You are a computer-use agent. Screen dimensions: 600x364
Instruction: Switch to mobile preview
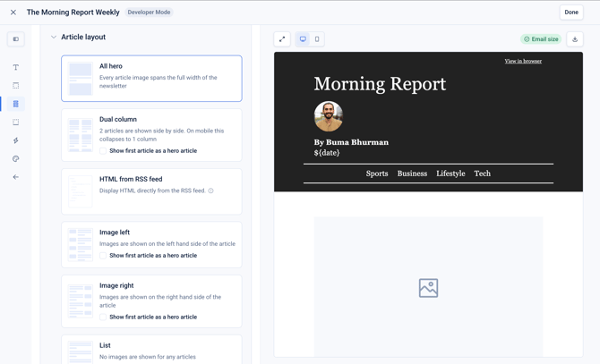pos(317,39)
